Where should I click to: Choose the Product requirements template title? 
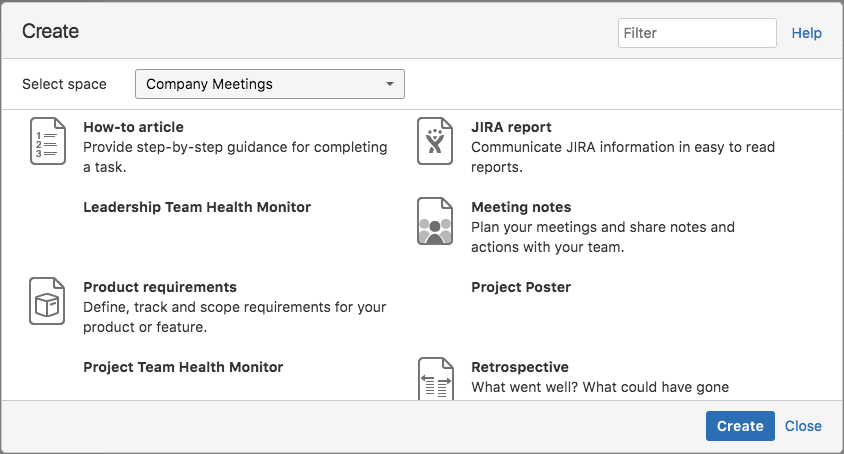click(160, 287)
